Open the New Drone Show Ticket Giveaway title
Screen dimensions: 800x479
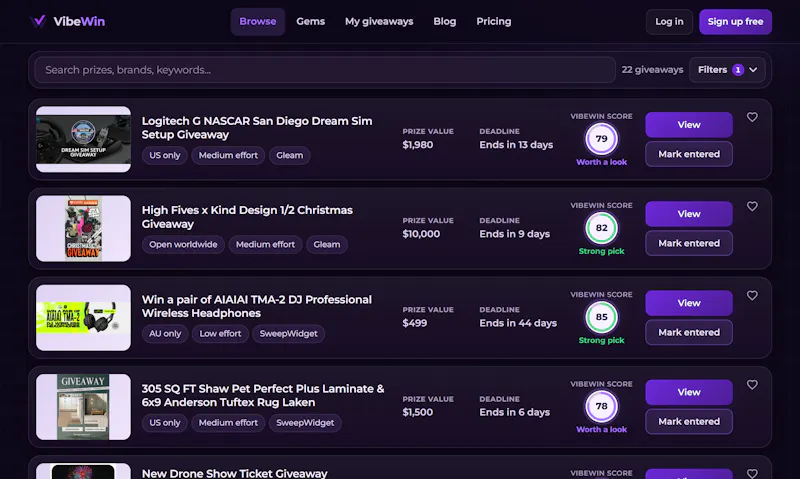pyautogui.click(x=234, y=473)
